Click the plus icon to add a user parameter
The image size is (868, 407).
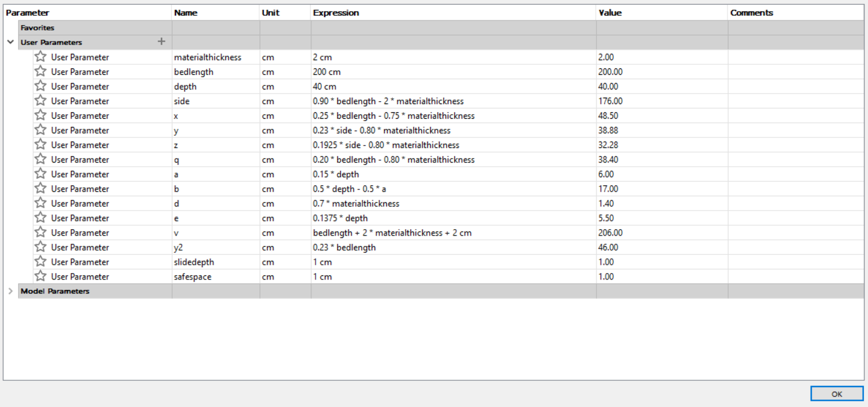161,42
